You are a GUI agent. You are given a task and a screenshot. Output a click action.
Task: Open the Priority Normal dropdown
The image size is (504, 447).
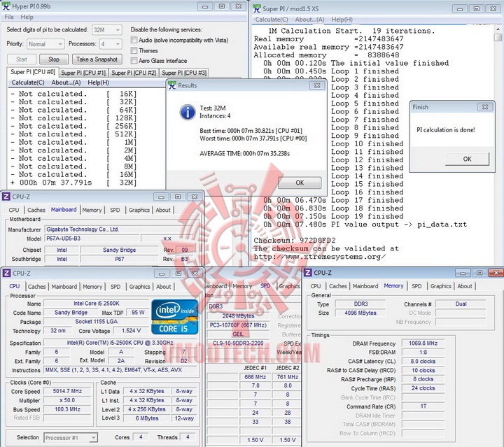pos(45,44)
